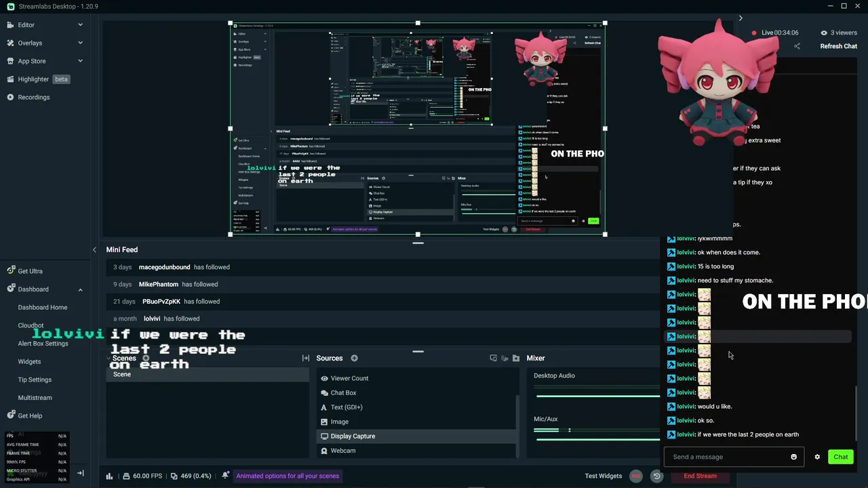868x488 pixels.
Task: Toggle Viewer Count source eye icon
Action: [x=324, y=378]
